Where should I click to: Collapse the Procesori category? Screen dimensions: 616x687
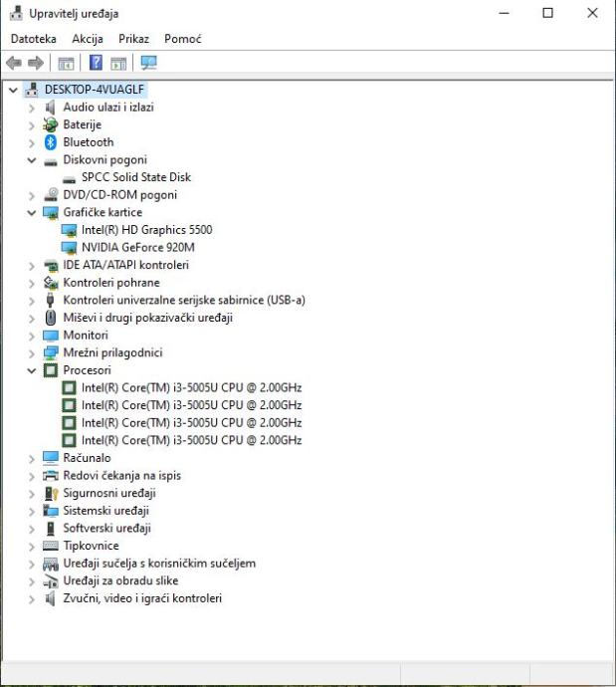click(32, 370)
